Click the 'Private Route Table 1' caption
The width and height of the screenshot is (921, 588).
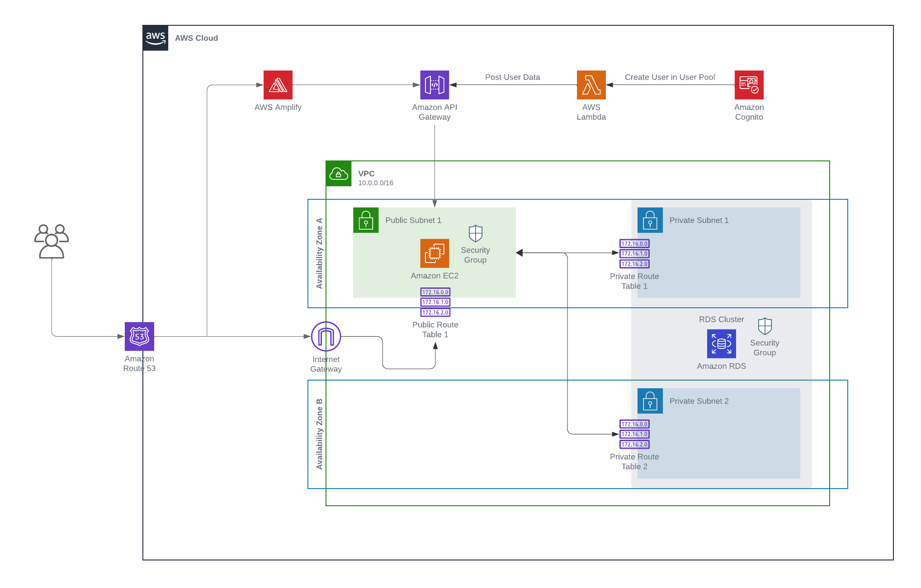coord(634,281)
